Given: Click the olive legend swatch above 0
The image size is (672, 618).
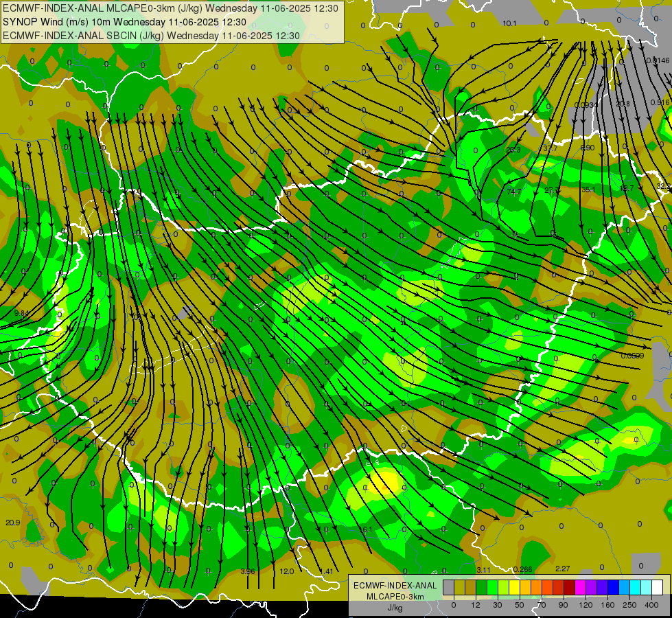Looking at the screenshot, I should click(459, 587).
